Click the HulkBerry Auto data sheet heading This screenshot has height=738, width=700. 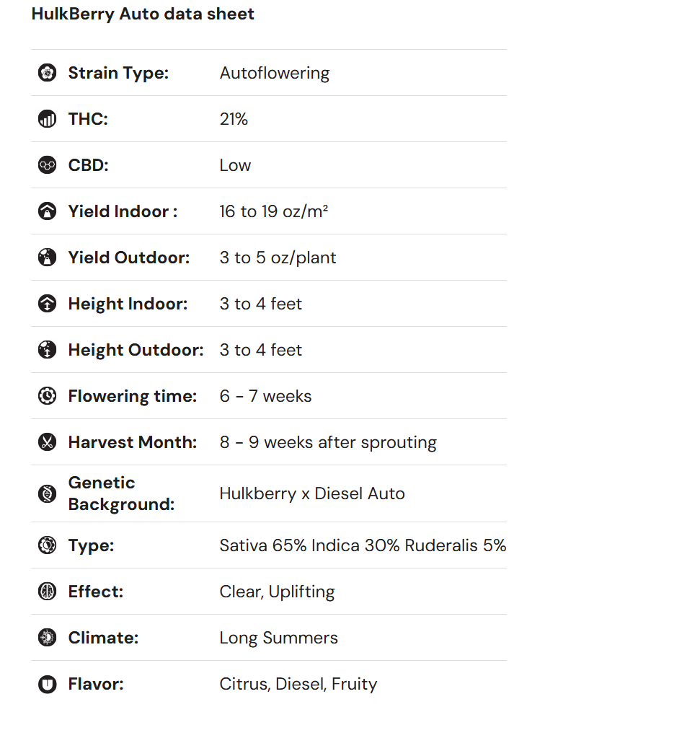143,14
